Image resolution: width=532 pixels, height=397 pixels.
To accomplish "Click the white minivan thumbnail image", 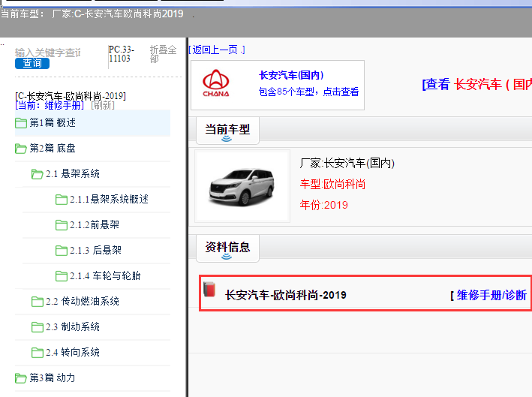I will click(x=242, y=186).
